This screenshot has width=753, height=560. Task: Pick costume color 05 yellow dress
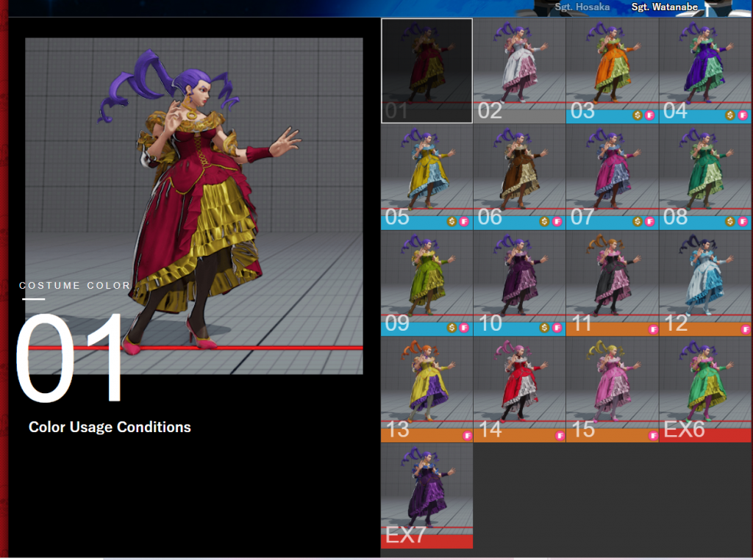click(x=427, y=177)
